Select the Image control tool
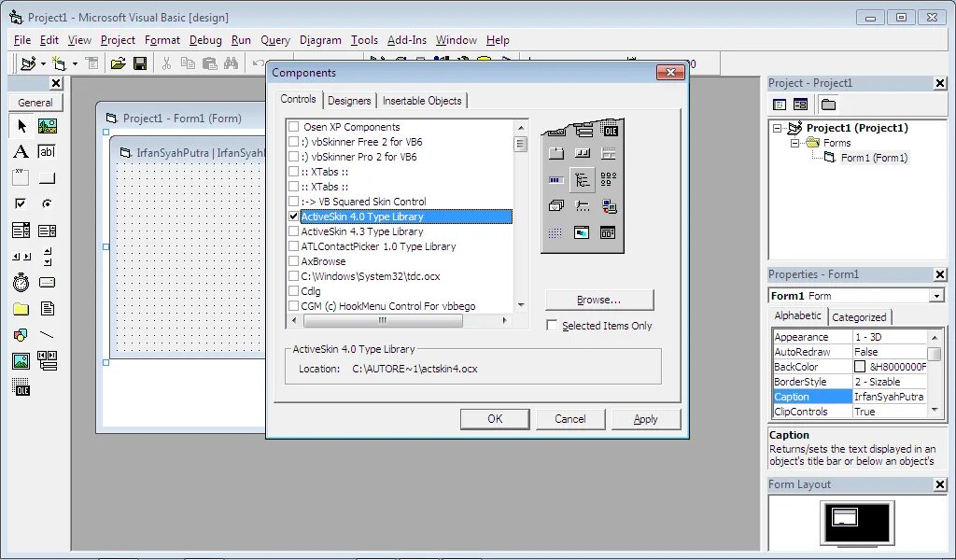The height and width of the screenshot is (560, 956). (x=21, y=361)
